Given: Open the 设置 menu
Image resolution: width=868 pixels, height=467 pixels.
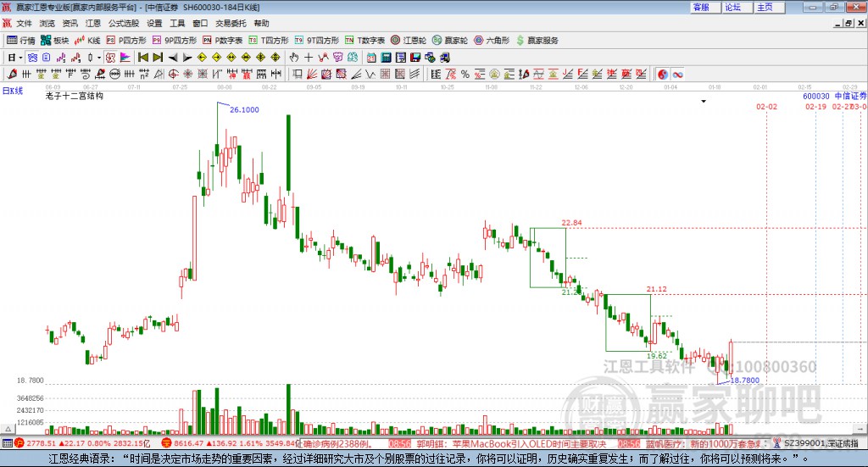Looking at the screenshot, I should [x=154, y=23].
